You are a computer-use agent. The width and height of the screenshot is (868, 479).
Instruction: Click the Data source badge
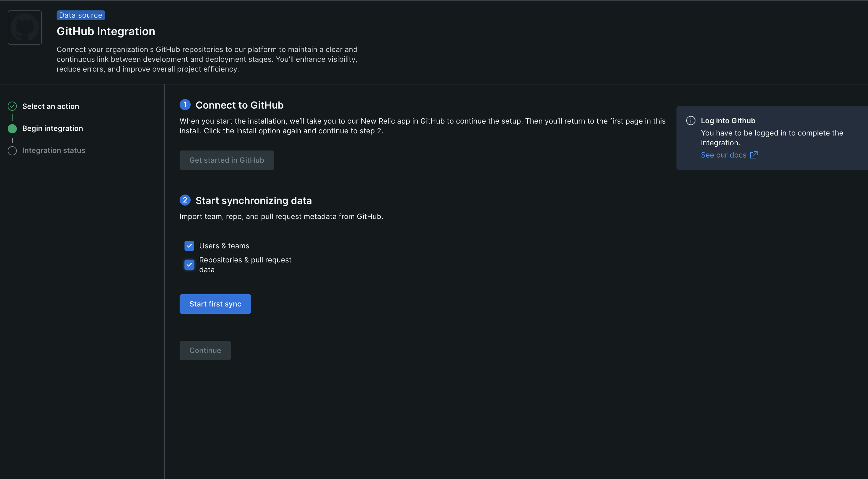[x=80, y=15]
